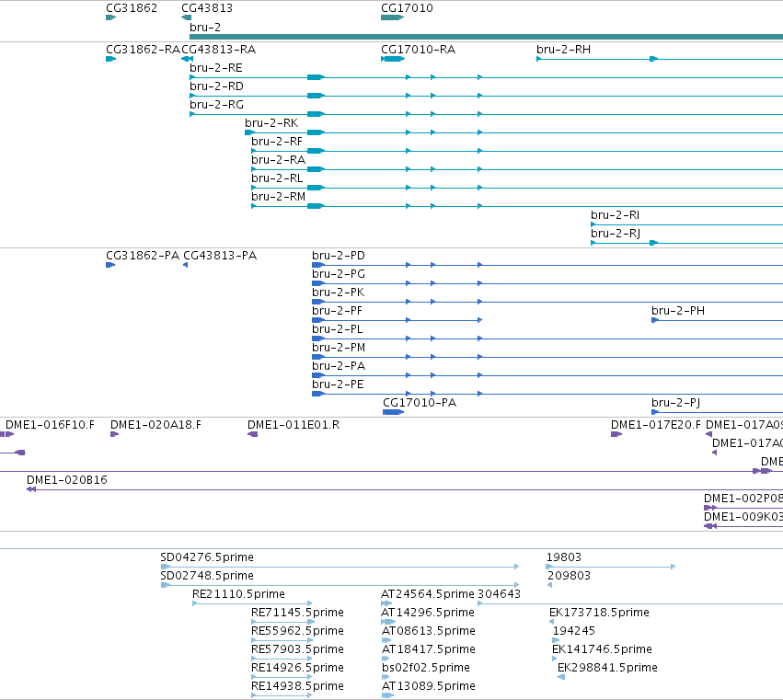Click the CG31862-PA protein glyph
The width and height of the screenshot is (783, 700).
point(110,265)
